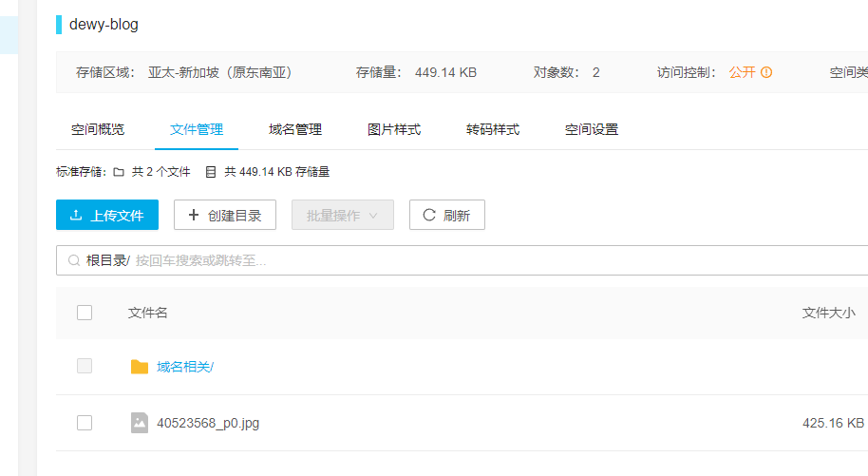868x476 pixels.
Task: Open the 空间设置 tab
Action: pyautogui.click(x=592, y=129)
